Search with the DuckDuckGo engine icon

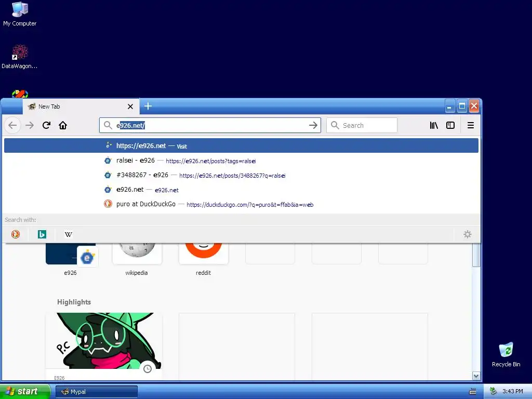(x=16, y=234)
